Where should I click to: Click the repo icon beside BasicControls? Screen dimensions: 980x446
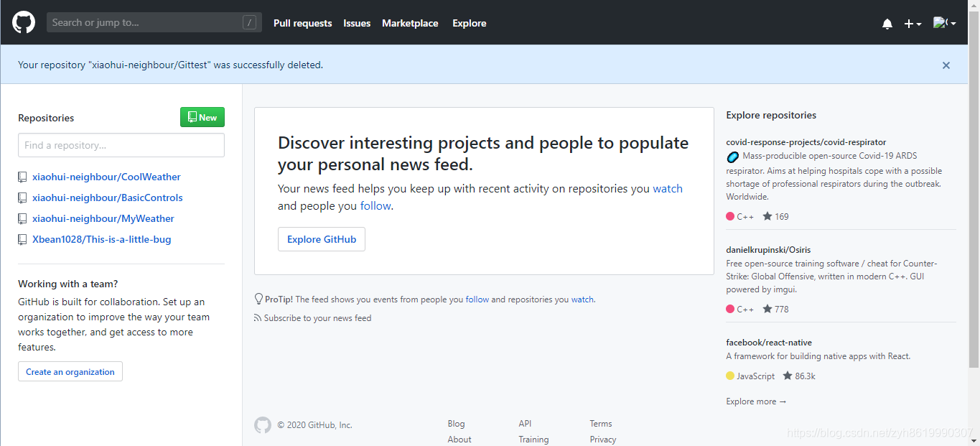23,198
